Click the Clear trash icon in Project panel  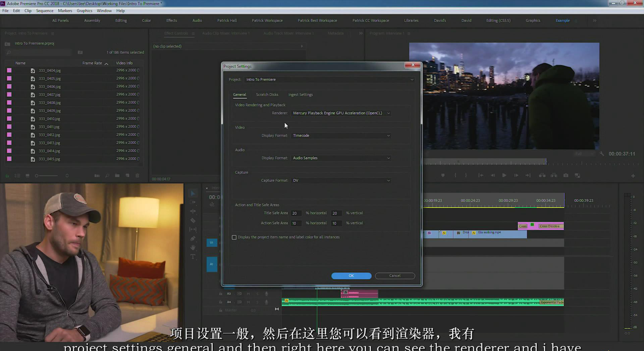(x=138, y=176)
